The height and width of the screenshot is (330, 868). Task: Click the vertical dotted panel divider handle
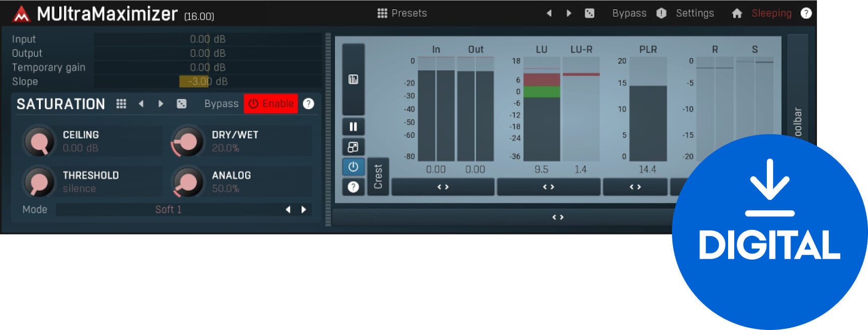pos(328,129)
